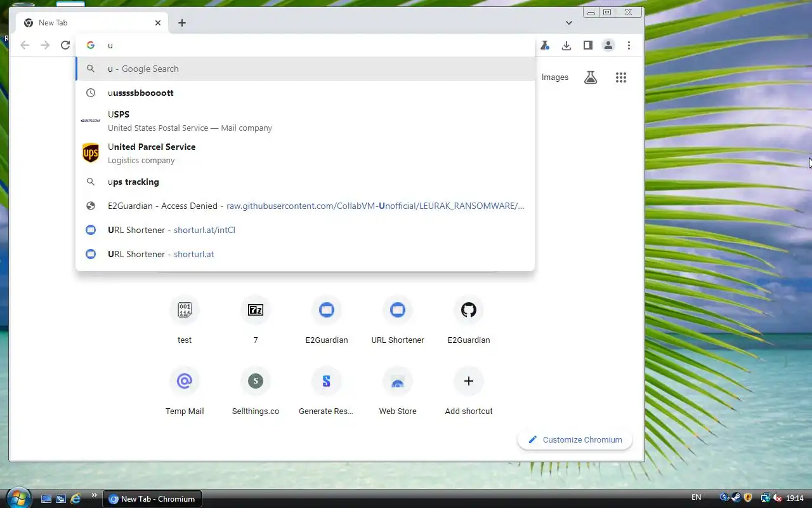Open the downloads toolbar icon
This screenshot has width=812, height=508.
(566, 45)
